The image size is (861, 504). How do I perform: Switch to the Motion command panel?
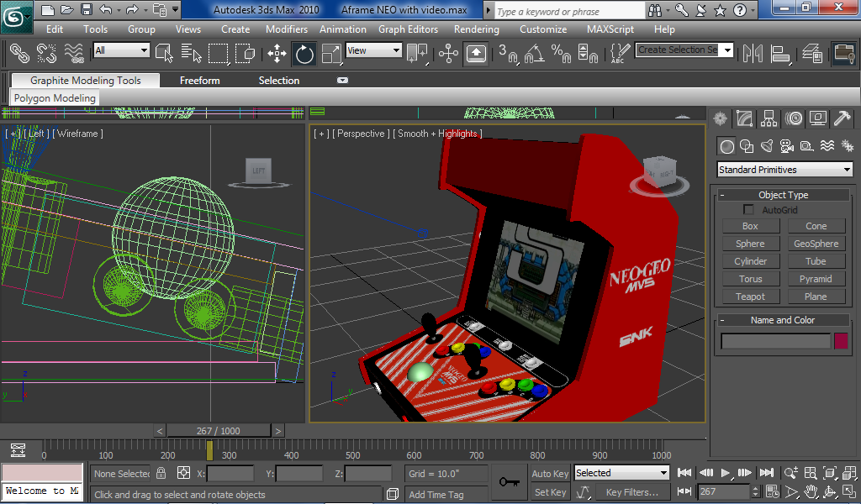pyautogui.click(x=794, y=118)
